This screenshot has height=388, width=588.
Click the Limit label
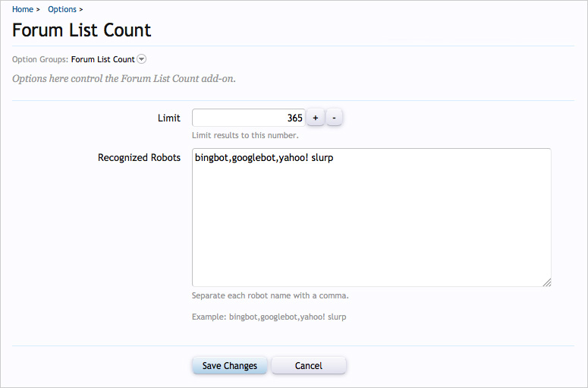168,118
